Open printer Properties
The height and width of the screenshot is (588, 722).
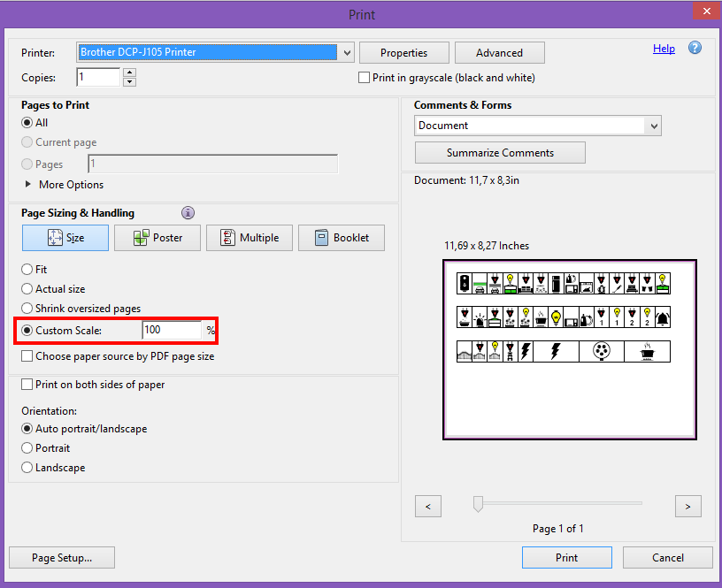403,53
